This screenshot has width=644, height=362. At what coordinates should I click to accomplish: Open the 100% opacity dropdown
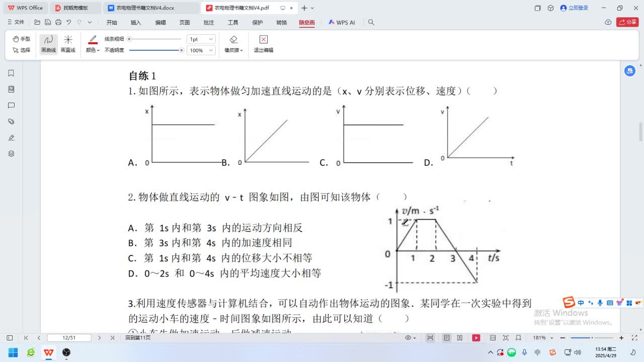pyautogui.click(x=201, y=50)
